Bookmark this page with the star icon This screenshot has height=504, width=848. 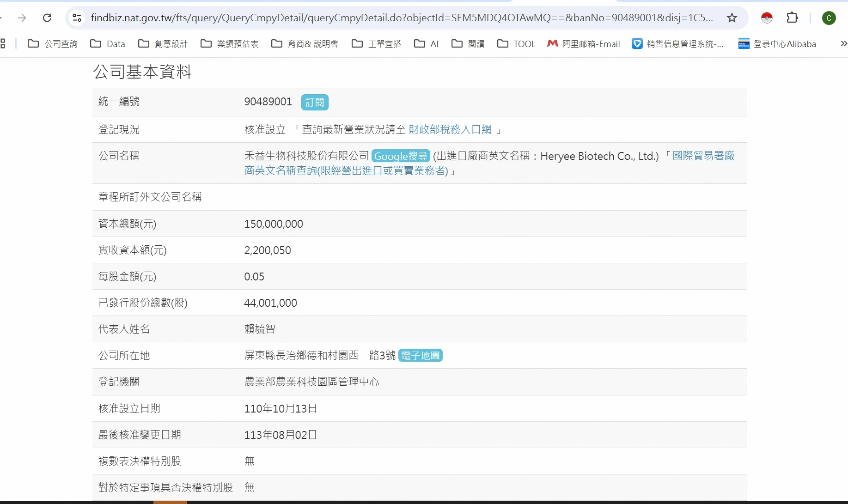pos(732,18)
